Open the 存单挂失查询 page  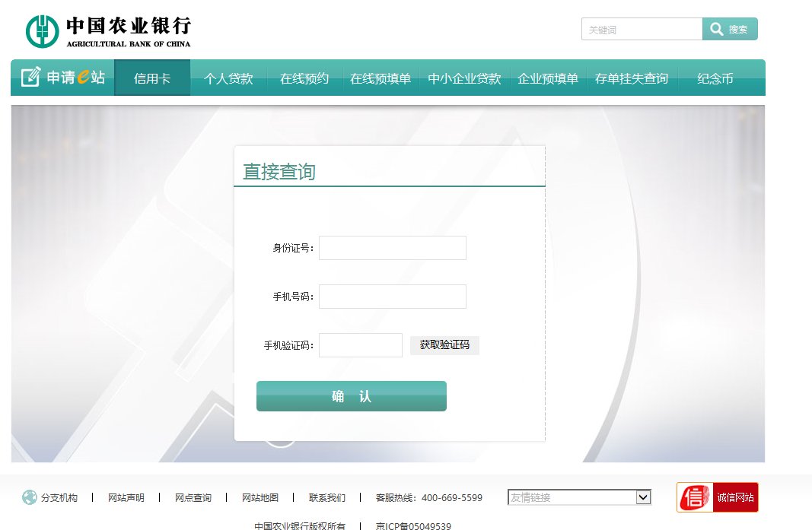(x=632, y=78)
